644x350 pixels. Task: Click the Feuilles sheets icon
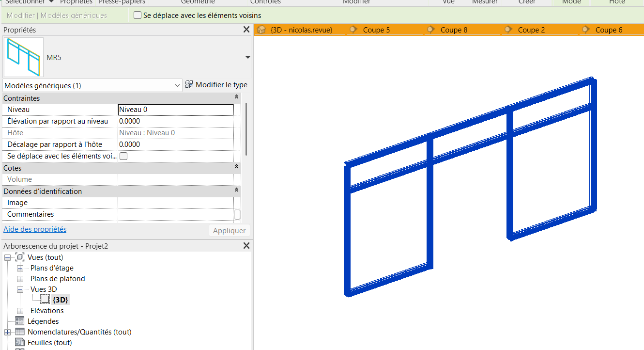(x=20, y=343)
